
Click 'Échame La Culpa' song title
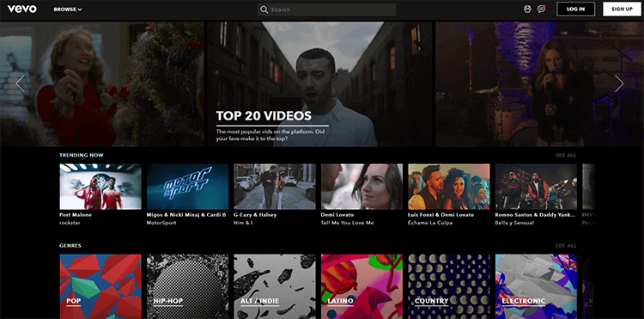(430, 223)
